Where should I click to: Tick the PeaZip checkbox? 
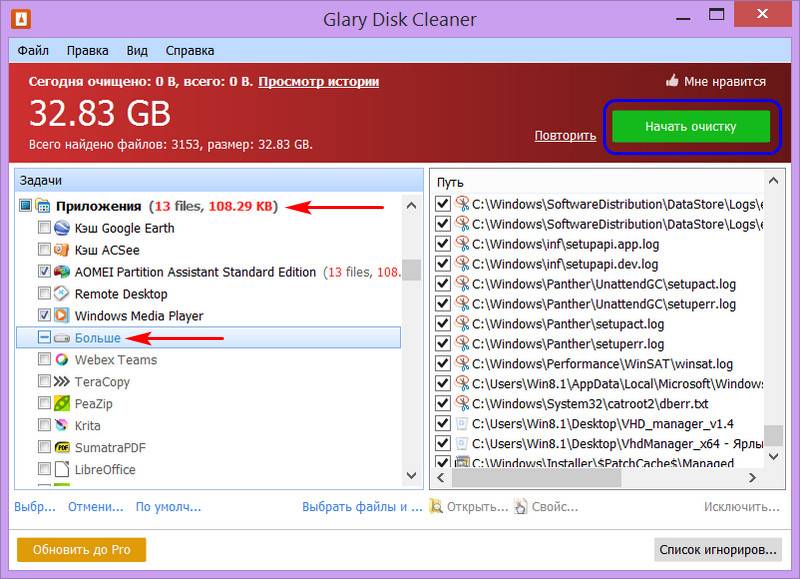coord(44,404)
